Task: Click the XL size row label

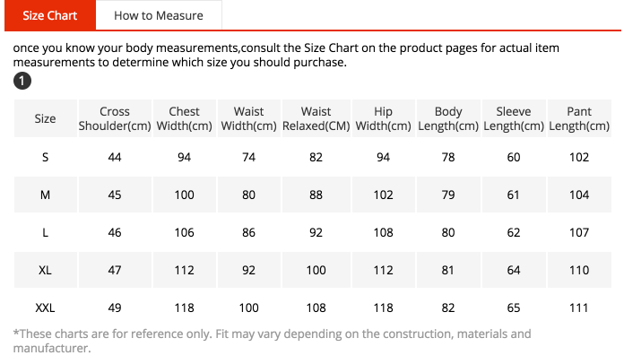Action: [x=45, y=270]
